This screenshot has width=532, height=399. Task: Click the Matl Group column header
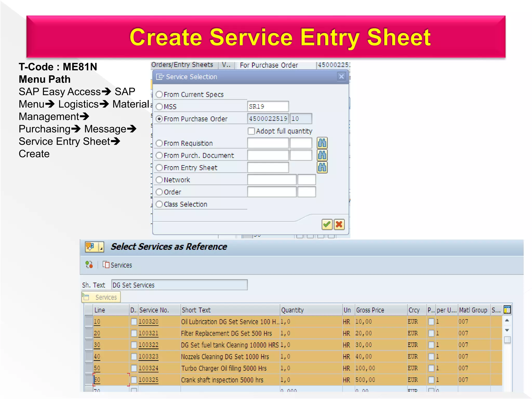pos(474,310)
